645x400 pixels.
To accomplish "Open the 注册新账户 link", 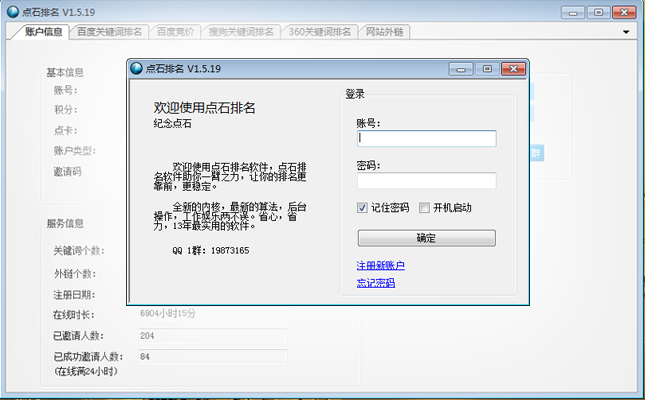I will tap(381, 265).
